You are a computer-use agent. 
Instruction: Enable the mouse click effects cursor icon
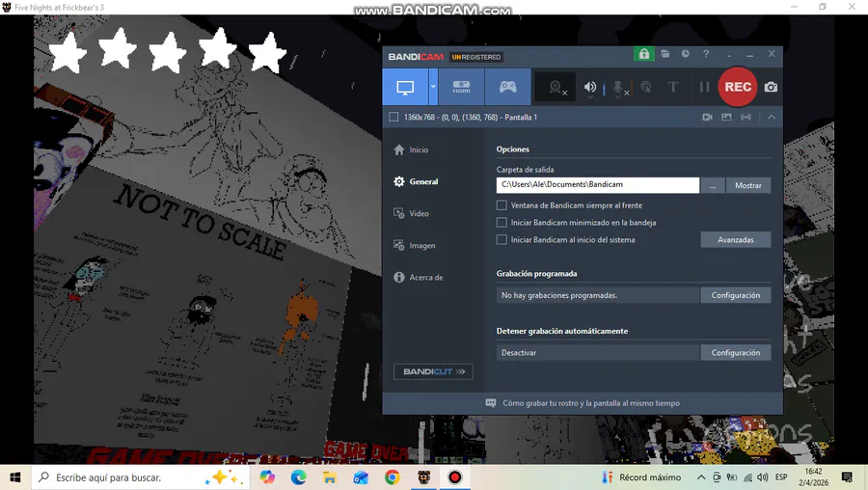coord(645,87)
